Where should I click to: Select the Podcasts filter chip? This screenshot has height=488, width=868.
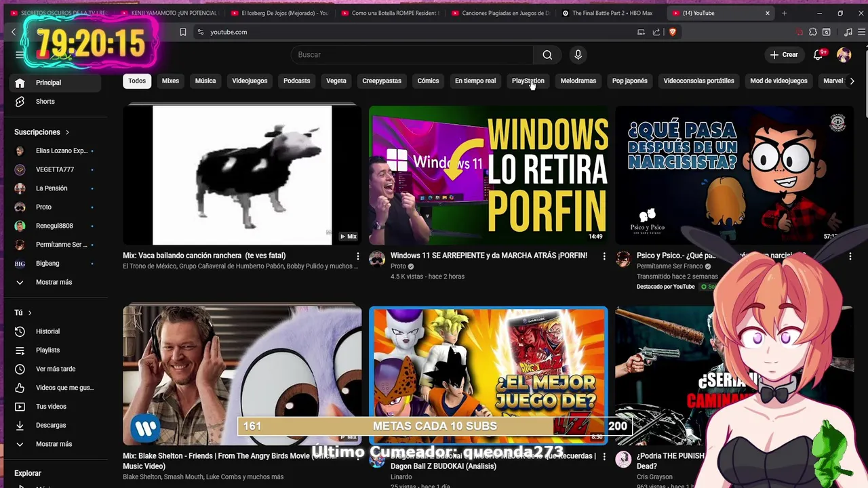(x=296, y=81)
